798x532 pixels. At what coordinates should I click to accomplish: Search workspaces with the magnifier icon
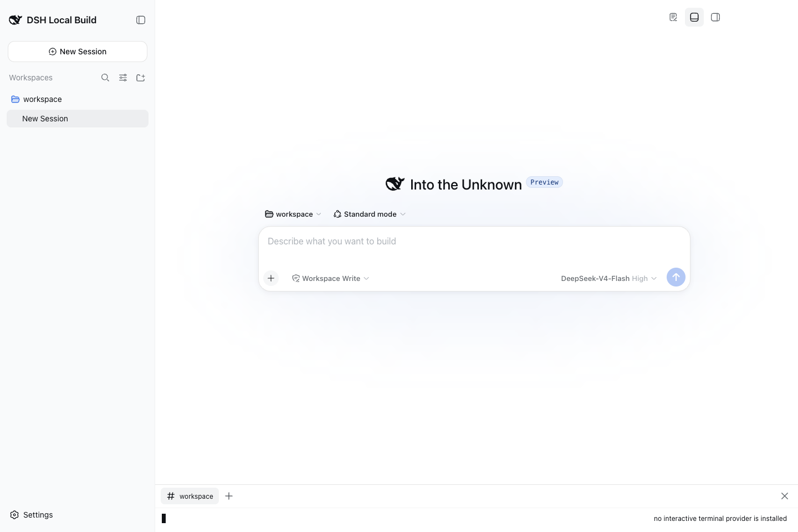point(105,78)
